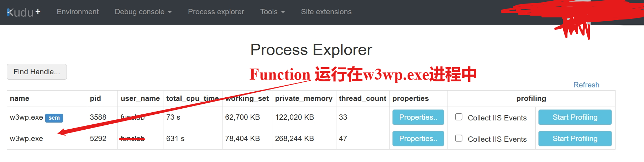
Task: Start Profiling process 5292
Action: pos(575,139)
